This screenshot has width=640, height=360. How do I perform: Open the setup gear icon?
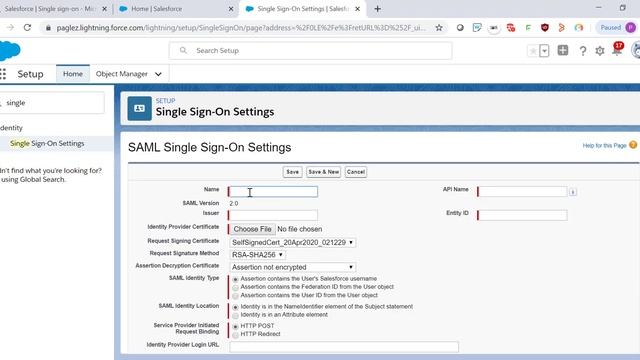coord(600,51)
